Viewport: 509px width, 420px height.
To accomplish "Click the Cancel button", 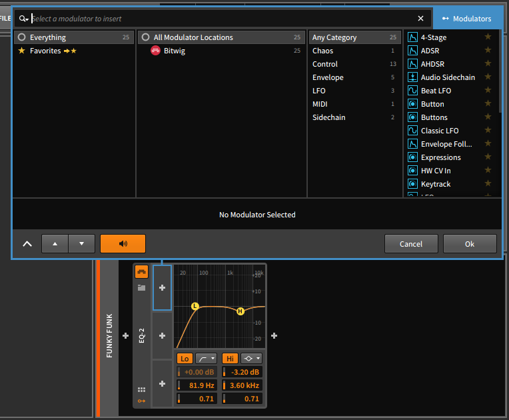I will pyautogui.click(x=411, y=244).
